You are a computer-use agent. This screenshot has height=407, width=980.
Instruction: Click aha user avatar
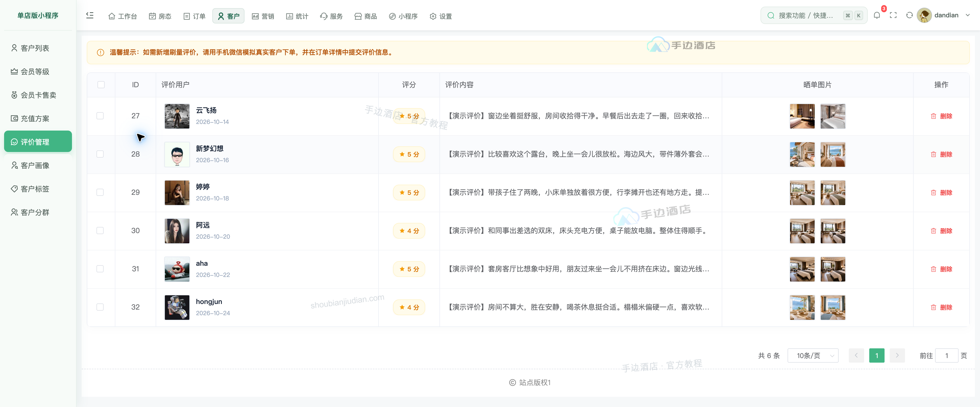[x=177, y=269]
